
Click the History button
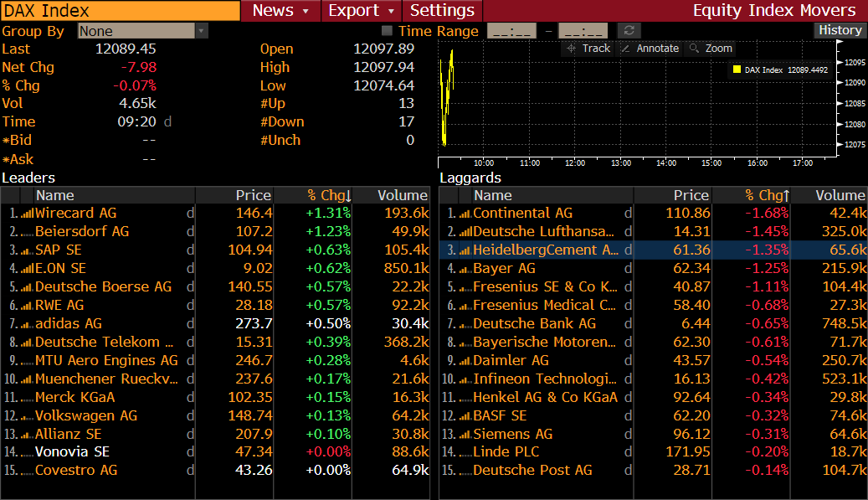point(840,30)
